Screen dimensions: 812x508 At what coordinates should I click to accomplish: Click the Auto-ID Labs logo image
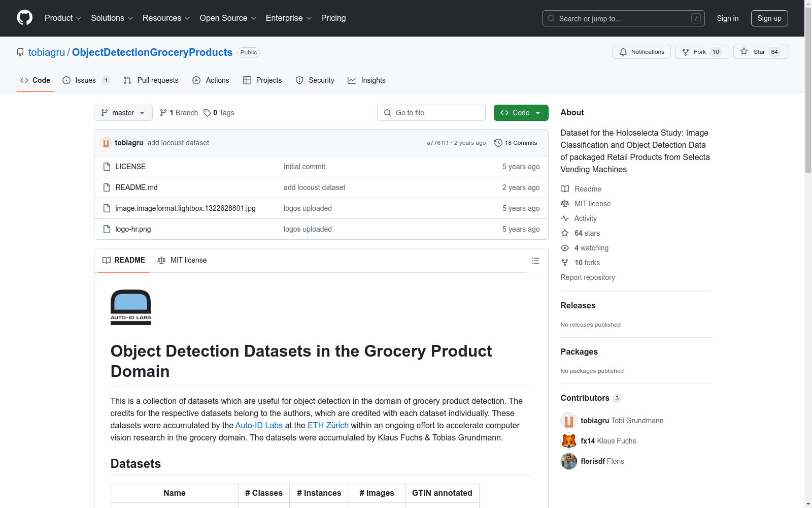[x=131, y=307]
